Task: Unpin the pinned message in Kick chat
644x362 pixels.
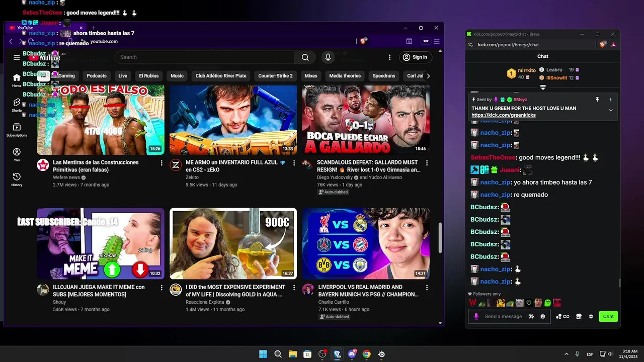Action: [x=597, y=100]
